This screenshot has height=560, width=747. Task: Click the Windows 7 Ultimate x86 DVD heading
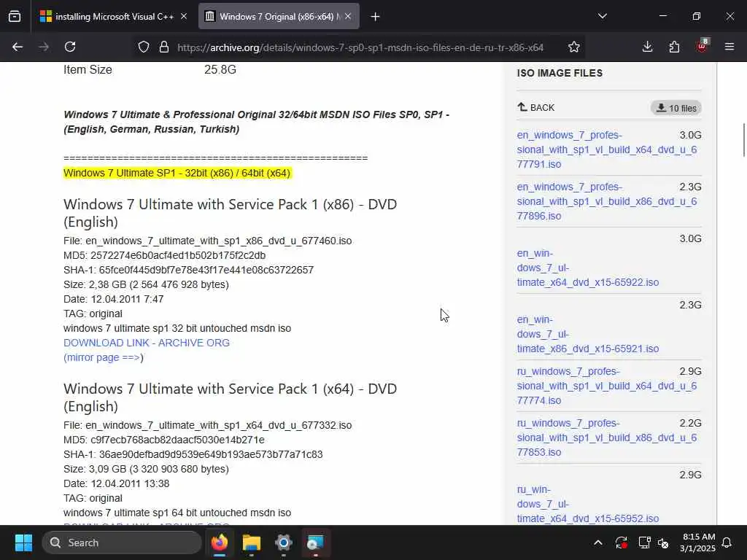point(230,213)
